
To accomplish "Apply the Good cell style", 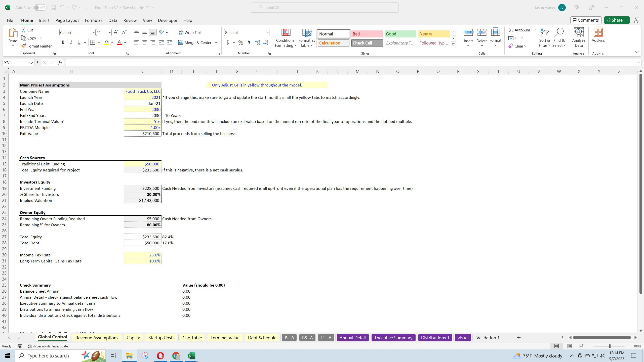I will (x=400, y=34).
